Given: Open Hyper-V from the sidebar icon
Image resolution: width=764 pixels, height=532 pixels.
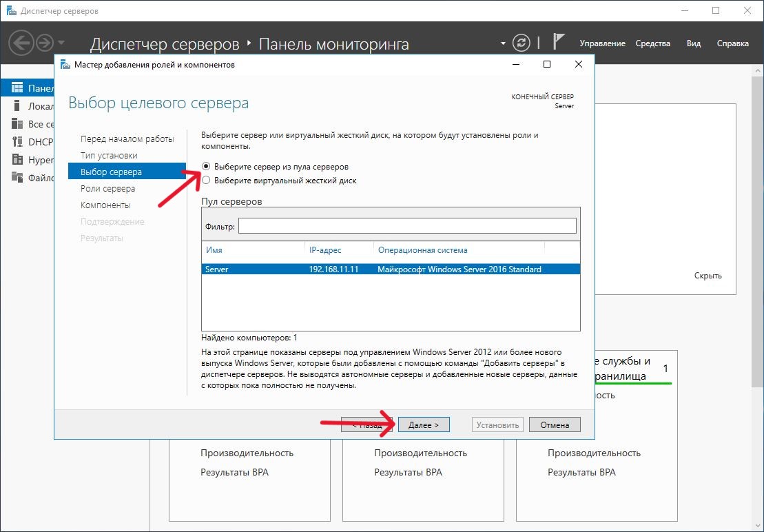Looking at the screenshot, I should tap(17, 160).
